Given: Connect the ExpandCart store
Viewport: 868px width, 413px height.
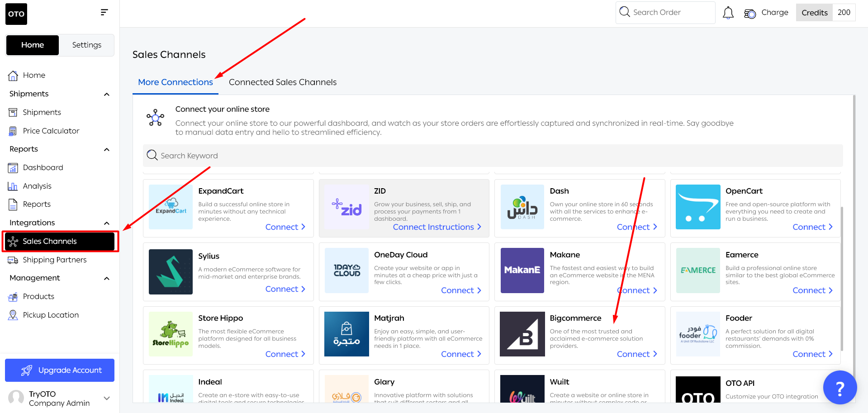Looking at the screenshot, I should point(285,227).
